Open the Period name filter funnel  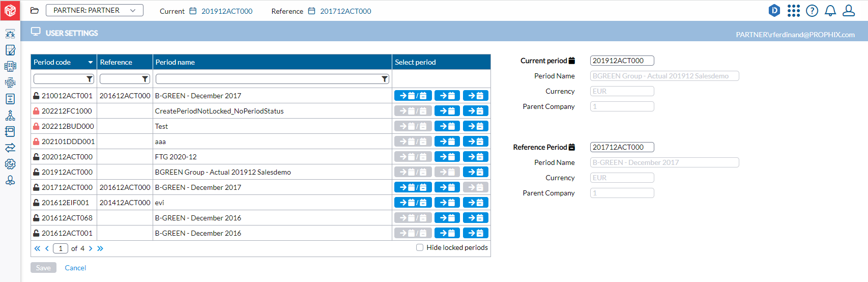[385, 79]
